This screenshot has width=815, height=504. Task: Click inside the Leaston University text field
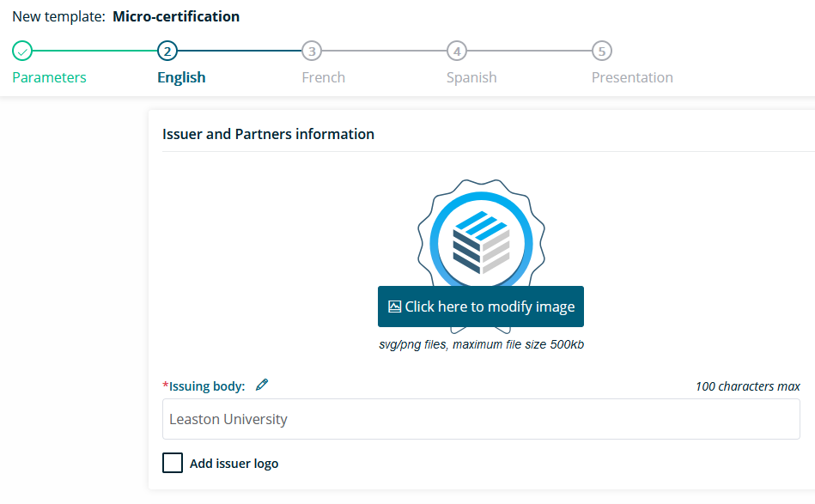click(x=481, y=419)
